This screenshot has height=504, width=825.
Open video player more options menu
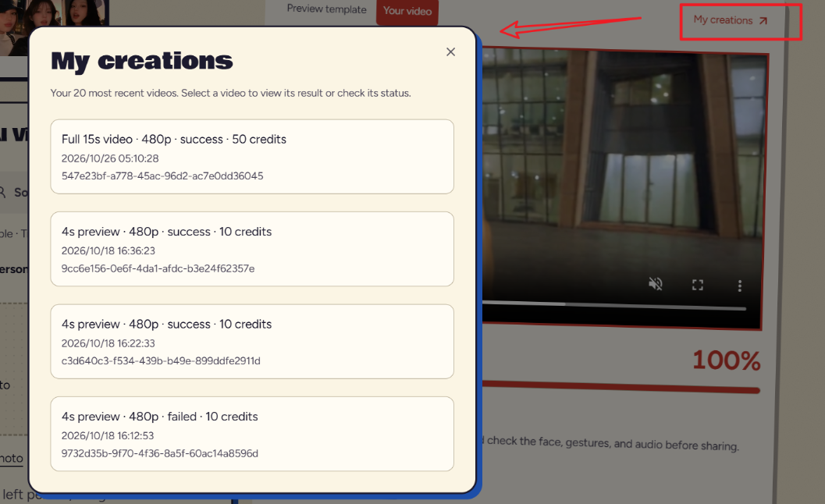(x=740, y=286)
